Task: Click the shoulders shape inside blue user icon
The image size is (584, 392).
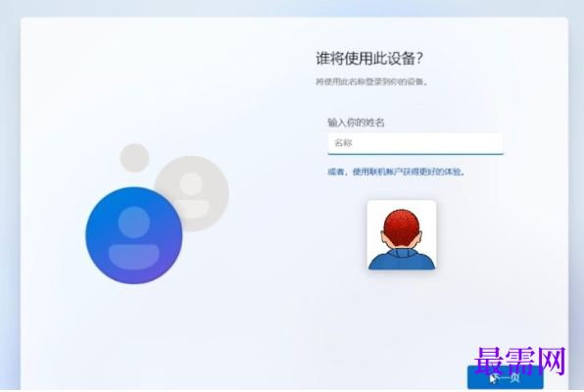Action: click(x=134, y=257)
